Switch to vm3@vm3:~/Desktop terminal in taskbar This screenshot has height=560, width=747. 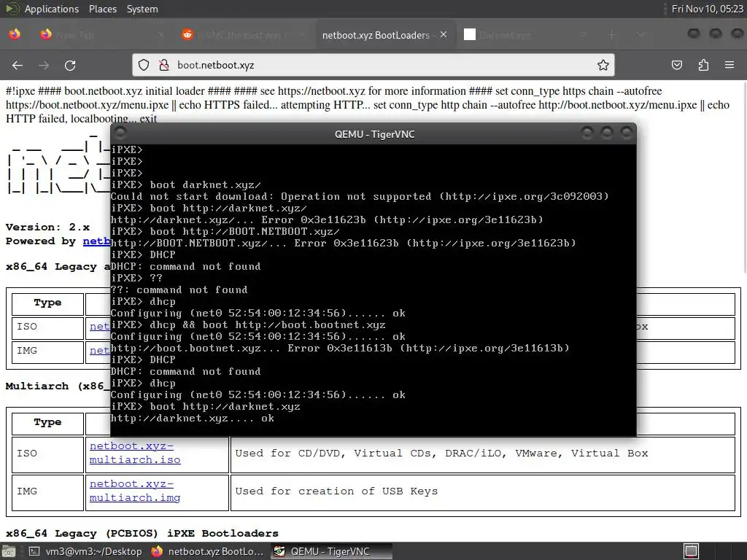click(x=85, y=551)
